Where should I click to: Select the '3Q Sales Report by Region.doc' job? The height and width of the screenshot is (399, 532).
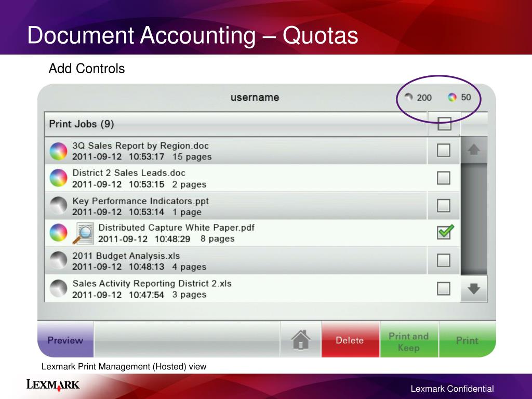click(235, 151)
